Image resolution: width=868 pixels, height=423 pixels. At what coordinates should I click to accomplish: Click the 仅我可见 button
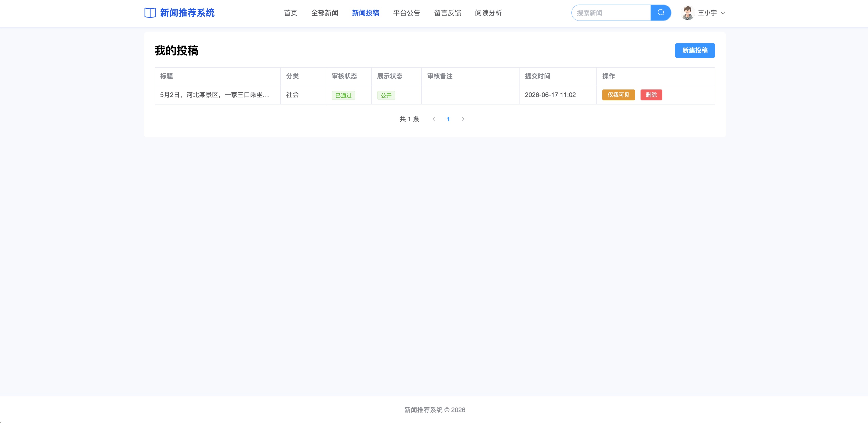click(618, 95)
